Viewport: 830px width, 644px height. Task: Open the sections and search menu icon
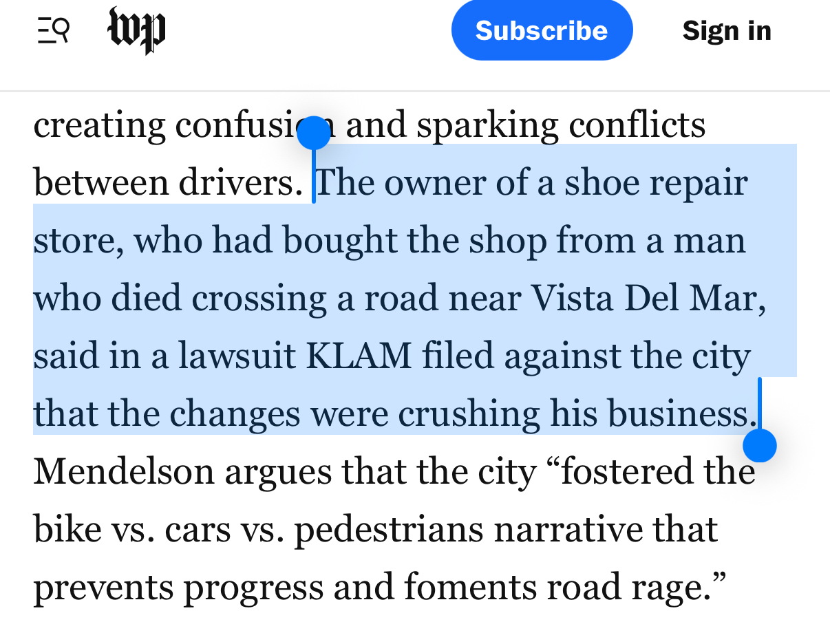[x=53, y=31]
